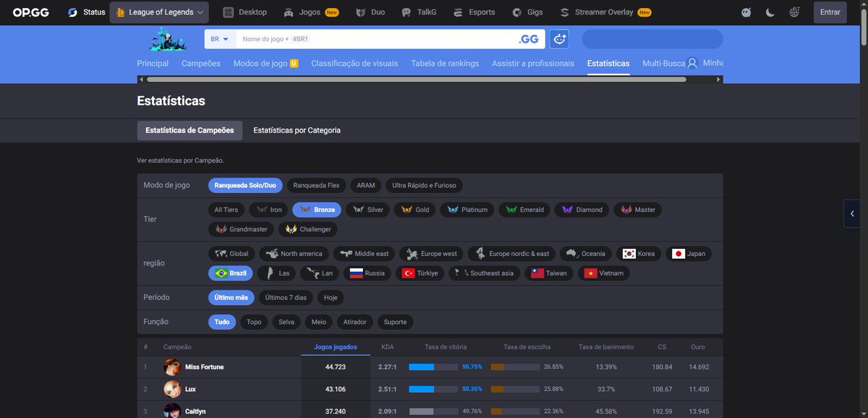868x418 pixels.
Task: Filter role by Selva
Action: 286,323
